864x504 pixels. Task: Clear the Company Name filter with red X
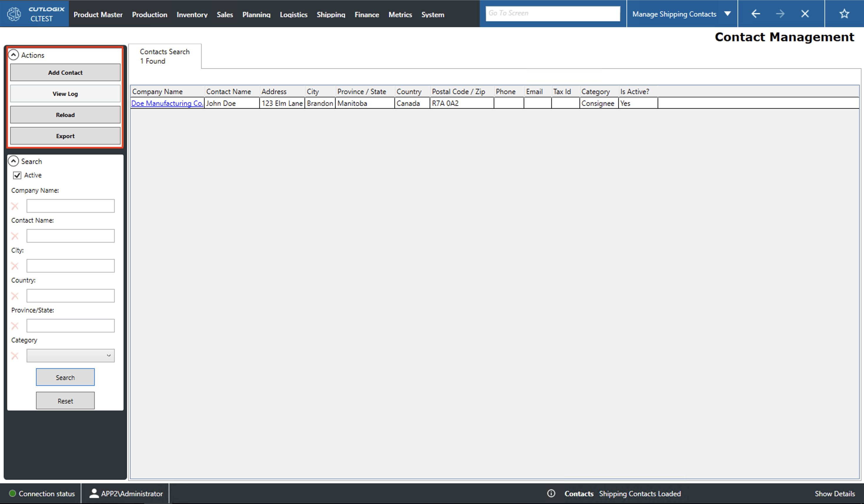15,206
